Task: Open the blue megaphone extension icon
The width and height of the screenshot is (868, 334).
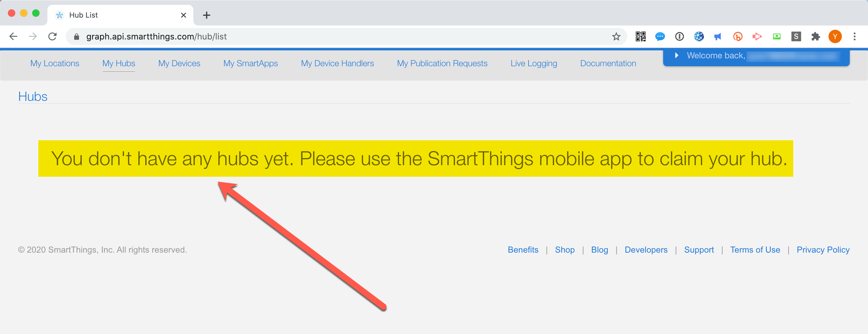Action: pos(718,36)
